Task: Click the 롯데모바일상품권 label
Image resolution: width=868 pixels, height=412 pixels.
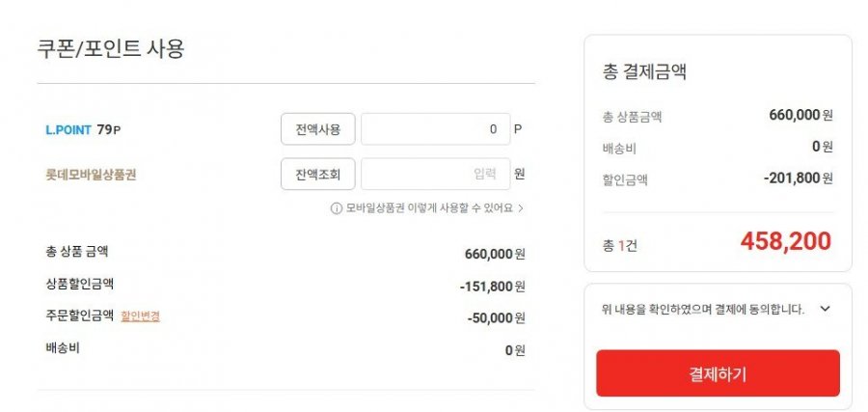Action: [91, 175]
